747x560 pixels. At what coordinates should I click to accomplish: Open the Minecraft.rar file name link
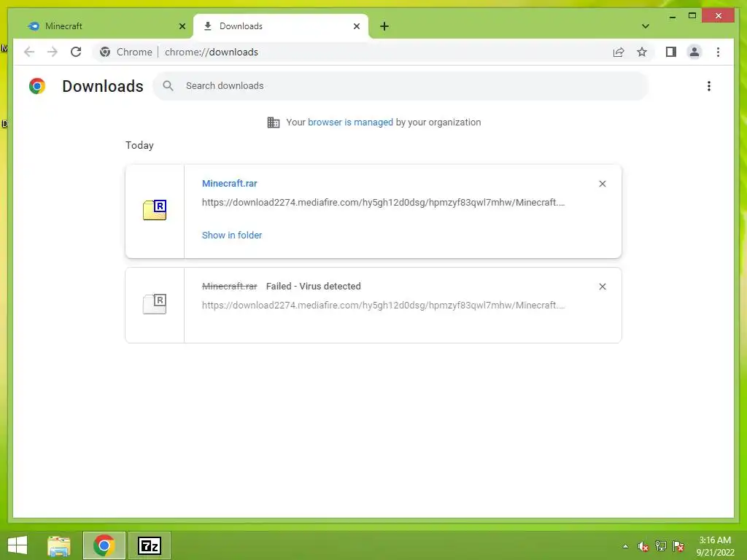coord(229,183)
